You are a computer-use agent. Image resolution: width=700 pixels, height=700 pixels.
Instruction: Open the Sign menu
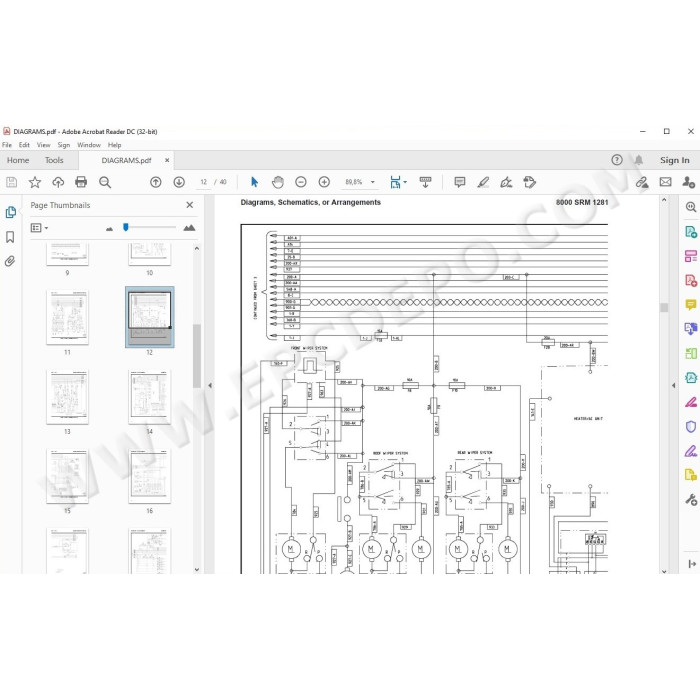click(63, 145)
